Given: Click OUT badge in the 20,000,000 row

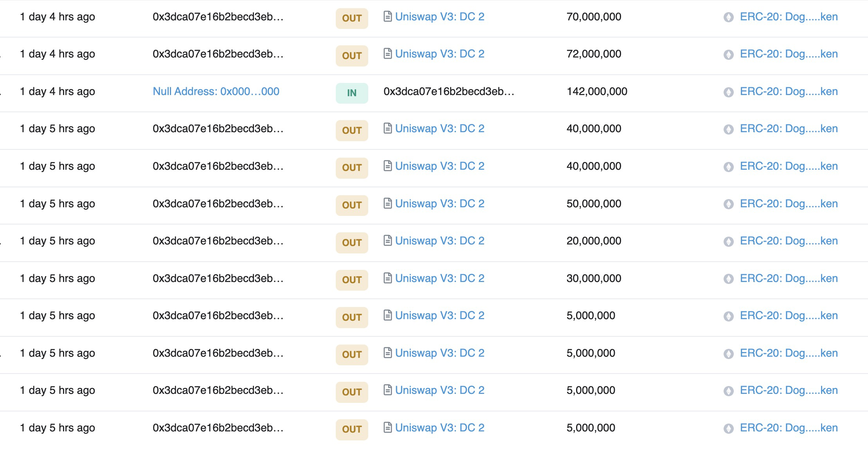Looking at the screenshot, I should [x=352, y=243].
